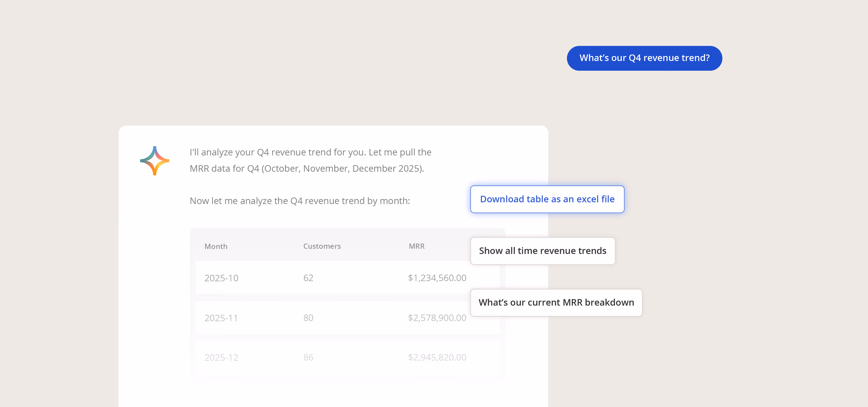Screen dimensions: 868x407
Task: Click the Customers column header
Action: pyautogui.click(x=322, y=246)
